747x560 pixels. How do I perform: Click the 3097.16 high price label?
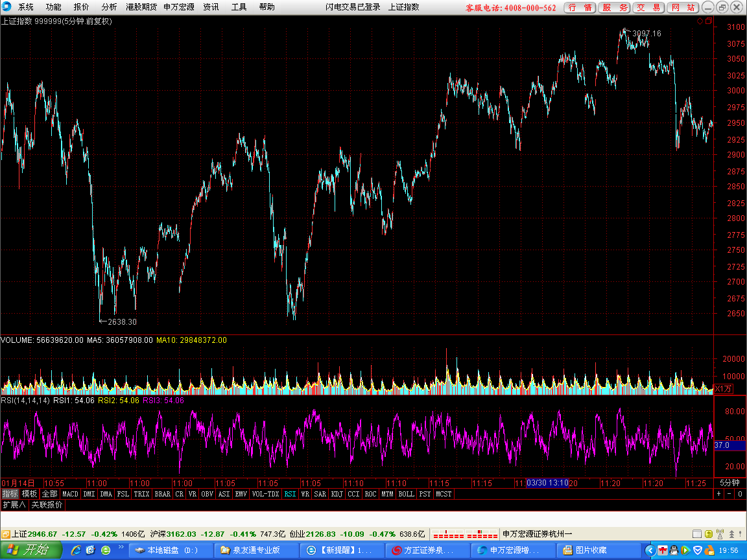[646, 33]
